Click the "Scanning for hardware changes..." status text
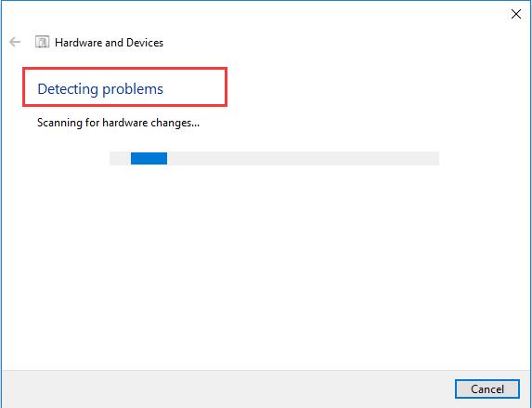Image resolution: width=532 pixels, height=408 pixels. [119, 123]
